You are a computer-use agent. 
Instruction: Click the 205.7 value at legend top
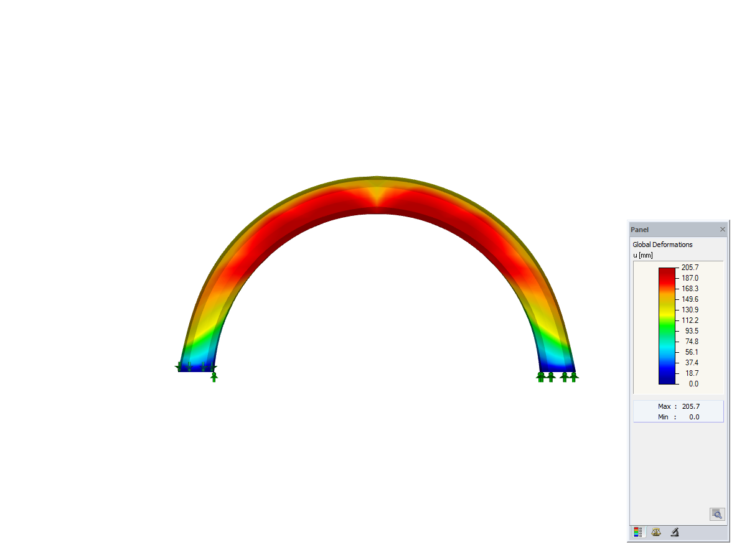690,267
